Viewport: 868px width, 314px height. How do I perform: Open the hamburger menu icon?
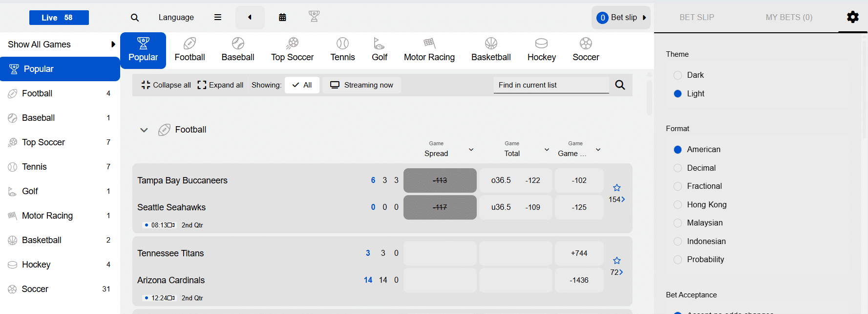pos(218,18)
